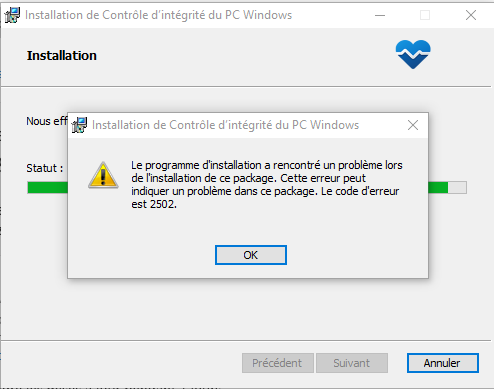Click the yellow warning triangle icon
Viewport: 494px width, 389px height.
coord(103,175)
